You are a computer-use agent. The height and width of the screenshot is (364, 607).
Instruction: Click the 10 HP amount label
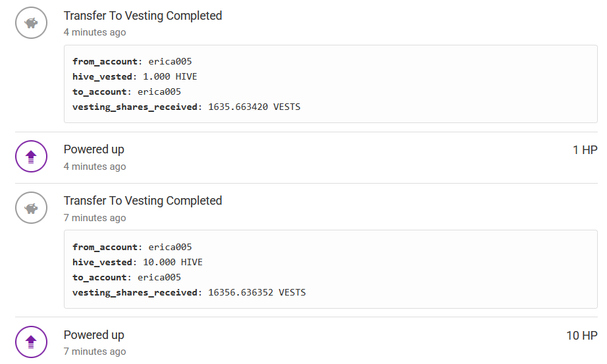coord(581,336)
